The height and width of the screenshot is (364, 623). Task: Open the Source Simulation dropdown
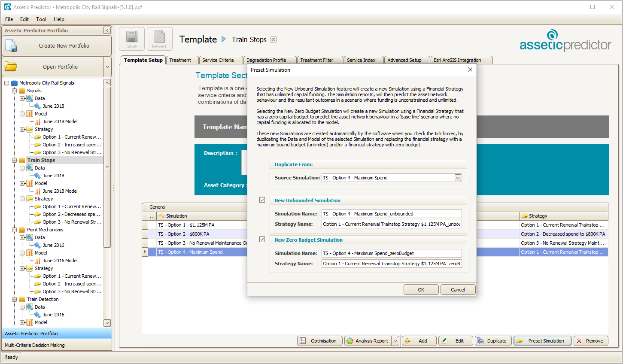[458, 178]
